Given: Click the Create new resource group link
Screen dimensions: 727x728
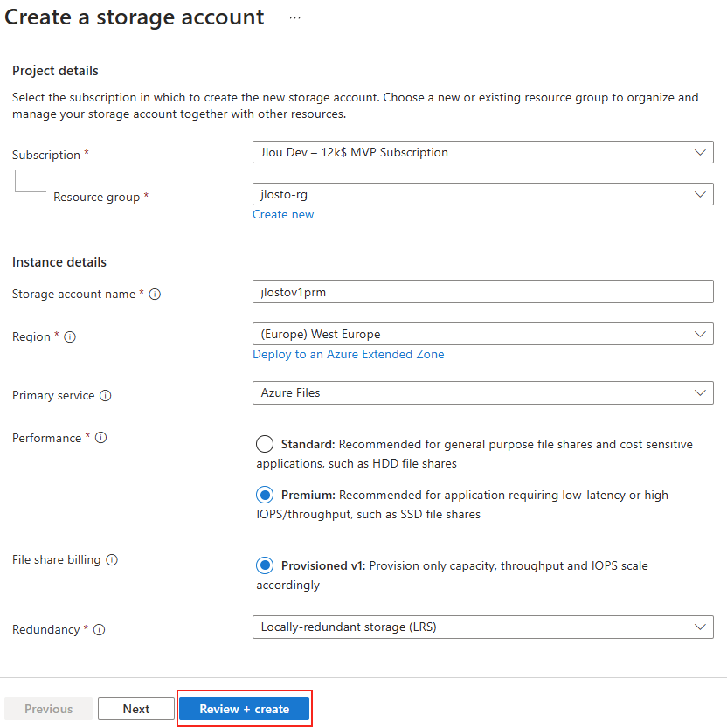Looking at the screenshot, I should point(283,214).
